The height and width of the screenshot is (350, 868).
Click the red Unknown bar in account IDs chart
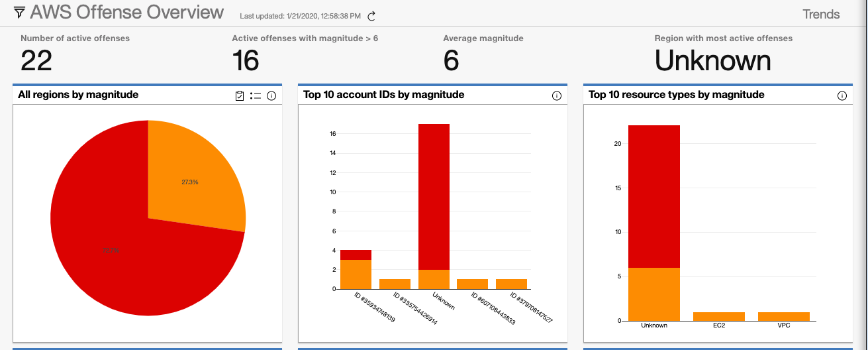[x=434, y=197]
